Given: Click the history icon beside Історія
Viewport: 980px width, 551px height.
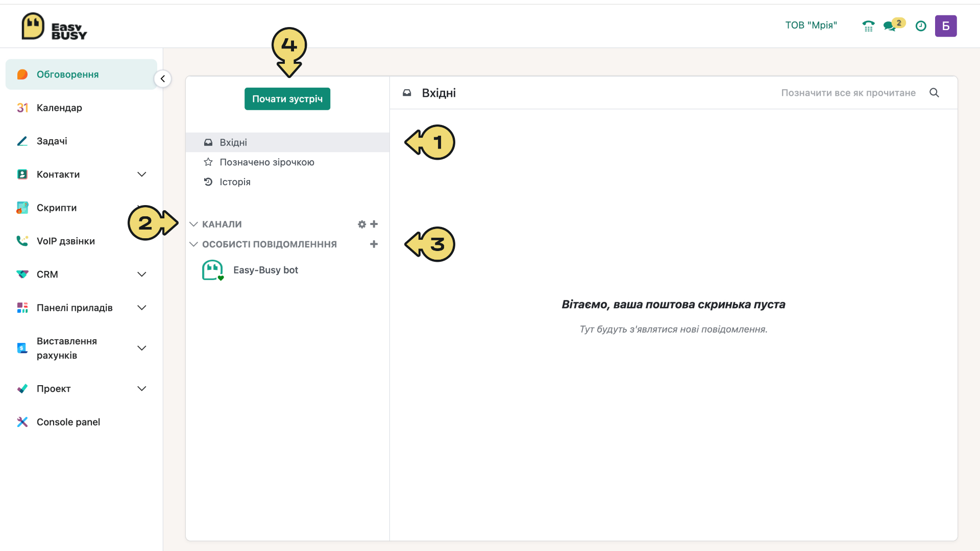Looking at the screenshot, I should tap(208, 182).
